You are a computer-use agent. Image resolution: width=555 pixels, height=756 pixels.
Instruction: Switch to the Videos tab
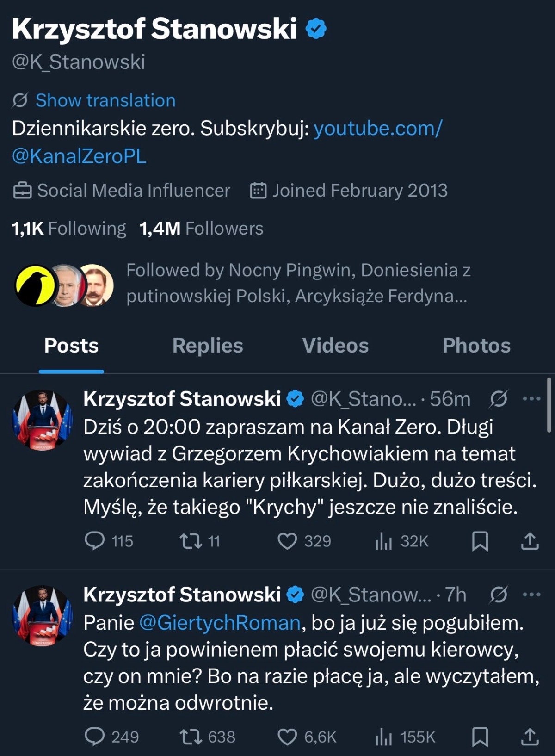(x=335, y=346)
